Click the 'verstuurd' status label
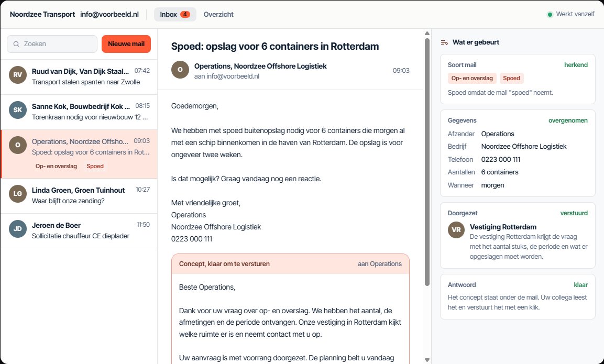This screenshot has height=364, width=604. (x=574, y=213)
